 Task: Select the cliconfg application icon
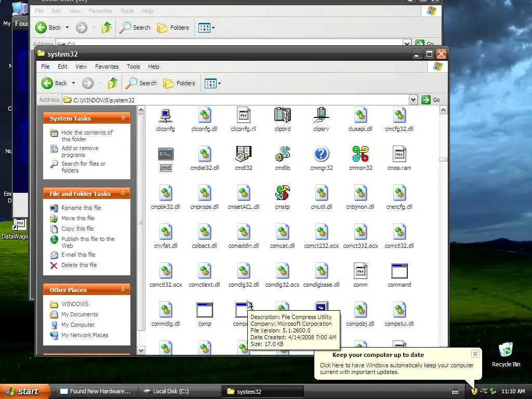tap(166, 115)
